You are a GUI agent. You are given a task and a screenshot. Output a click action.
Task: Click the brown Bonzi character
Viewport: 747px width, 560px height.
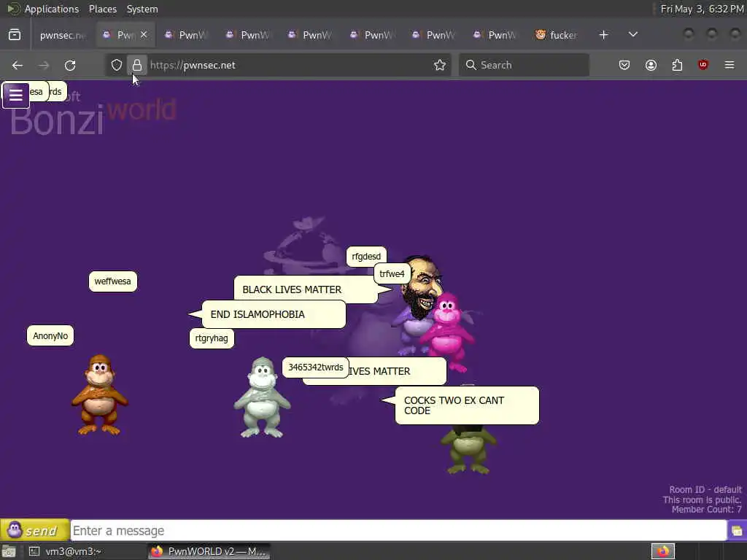(x=99, y=394)
